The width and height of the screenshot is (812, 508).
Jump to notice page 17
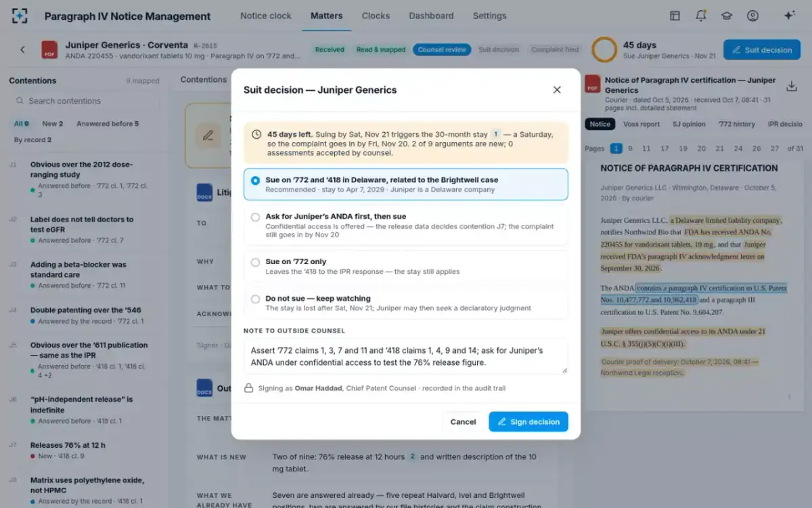664,148
